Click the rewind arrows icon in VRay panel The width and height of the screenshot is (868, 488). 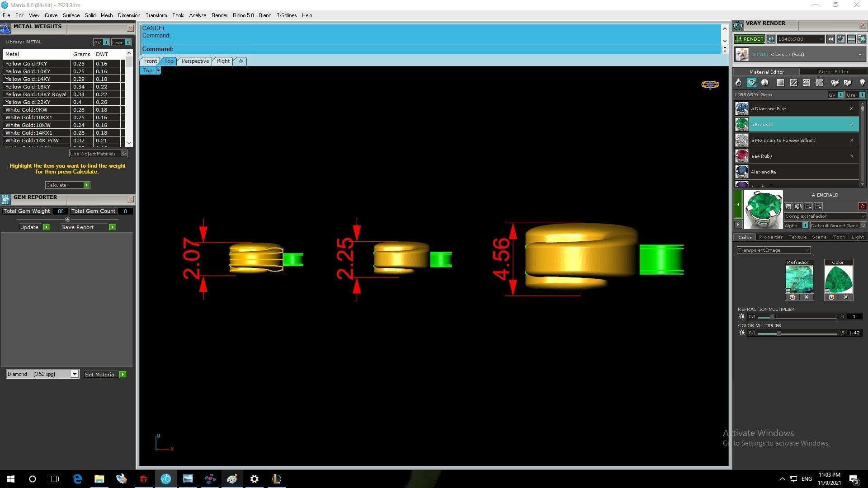[x=830, y=39]
